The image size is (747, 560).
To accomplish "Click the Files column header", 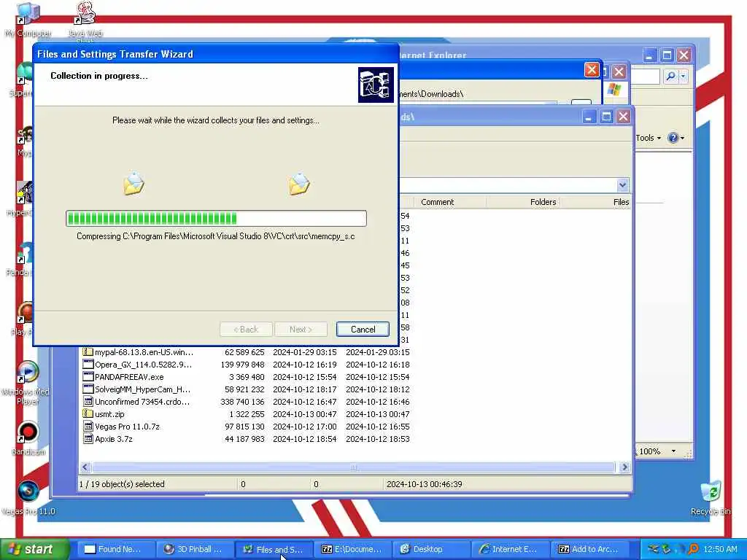I will [595, 202].
